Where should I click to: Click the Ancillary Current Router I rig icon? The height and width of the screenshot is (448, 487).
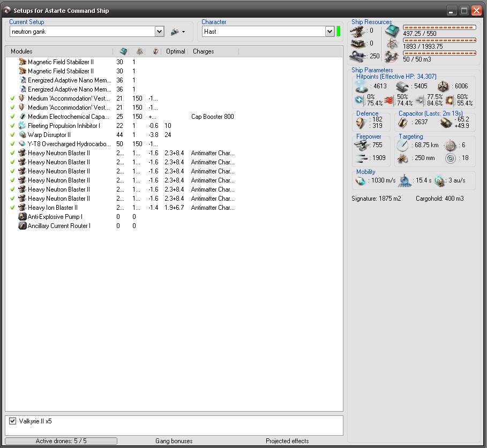[x=22, y=225]
